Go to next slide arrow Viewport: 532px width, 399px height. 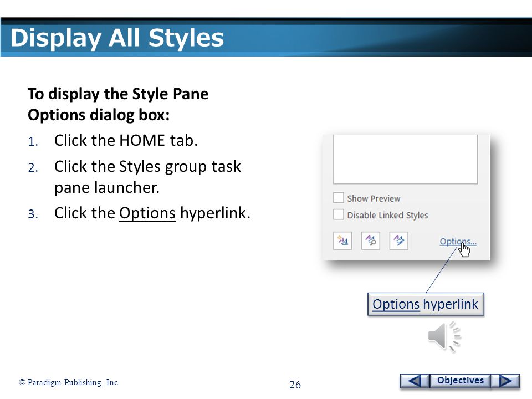pyautogui.click(x=505, y=381)
